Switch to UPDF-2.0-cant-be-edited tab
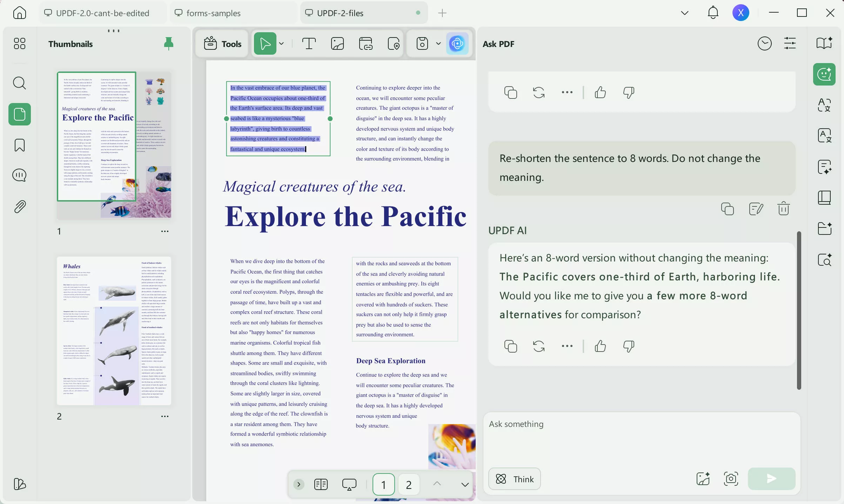 pyautogui.click(x=102, y=13)
